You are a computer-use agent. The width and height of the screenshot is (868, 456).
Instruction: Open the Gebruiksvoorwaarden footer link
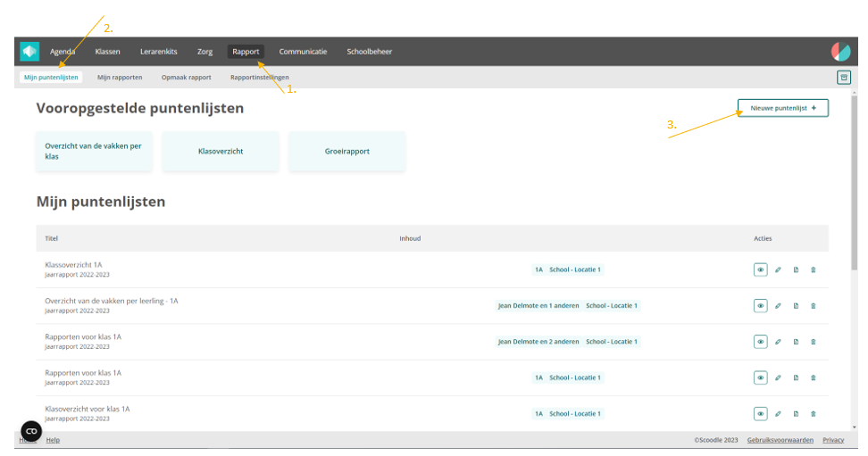click(x=780, y=440)
